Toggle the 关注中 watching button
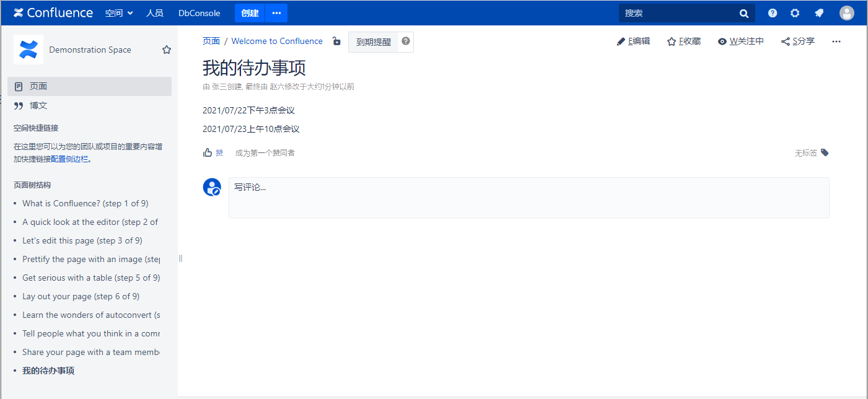This screenshot has height=399, width=868. [741, 42]
